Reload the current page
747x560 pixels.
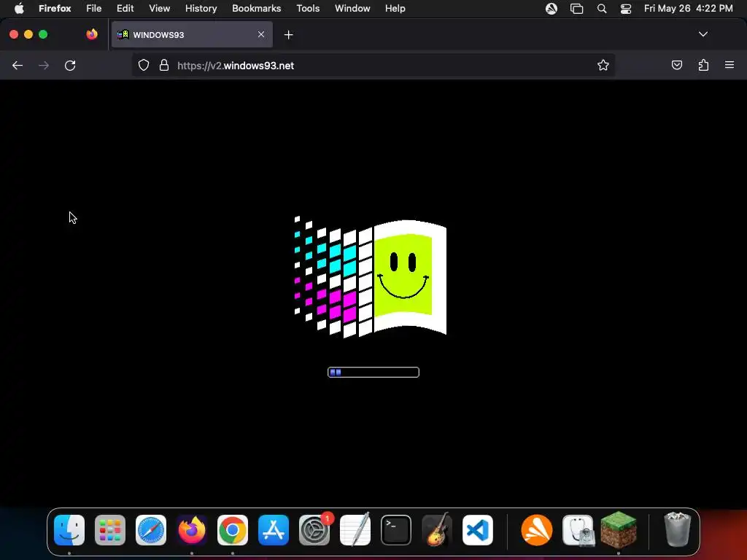(x=70, y=65)
